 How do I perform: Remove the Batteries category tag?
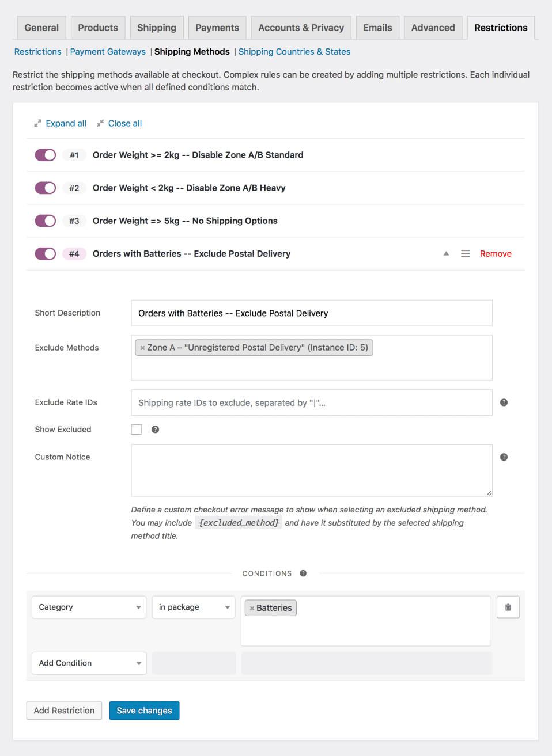point(252,608)
